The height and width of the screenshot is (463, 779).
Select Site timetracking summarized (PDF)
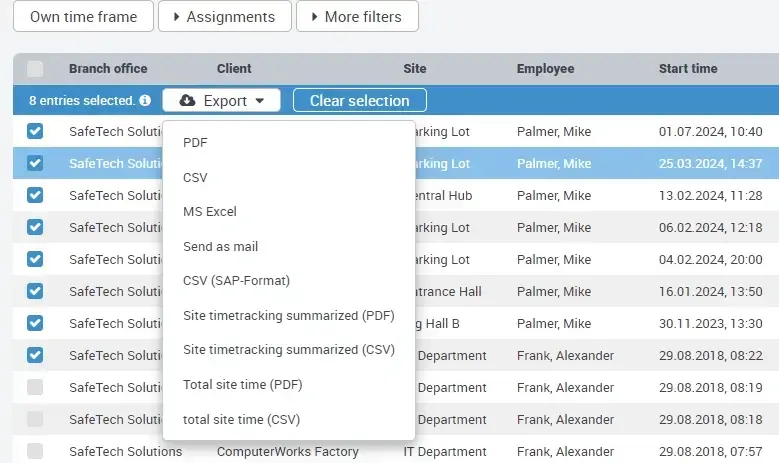[x=289, y=315]
